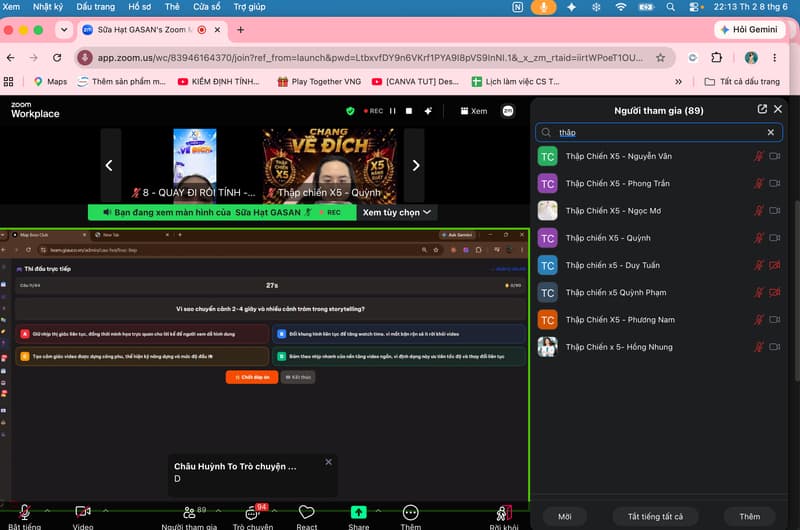Toggle video for Thập chiến x5 - Duy Tuấn
Image resolution: width=800 pixels, height=530 pixels.
pyautogui.click(x=774, y=265)
